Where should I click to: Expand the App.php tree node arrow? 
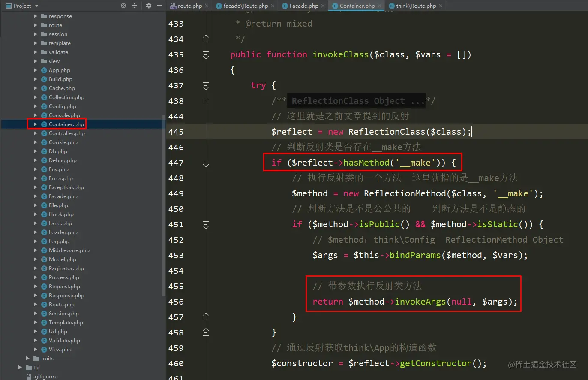pos(36,70)
